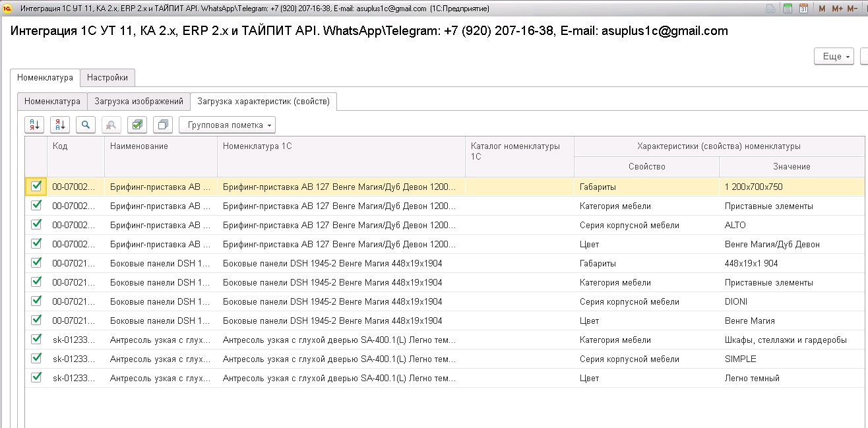Select the Номенклатура 1С cell in the DIONI row

341,301
